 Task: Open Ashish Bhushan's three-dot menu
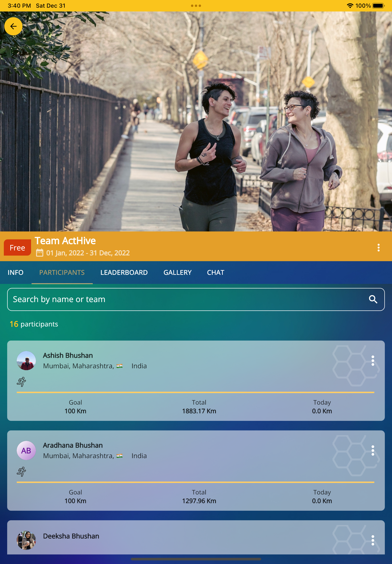pyautogui.click(x=373, y=360)
